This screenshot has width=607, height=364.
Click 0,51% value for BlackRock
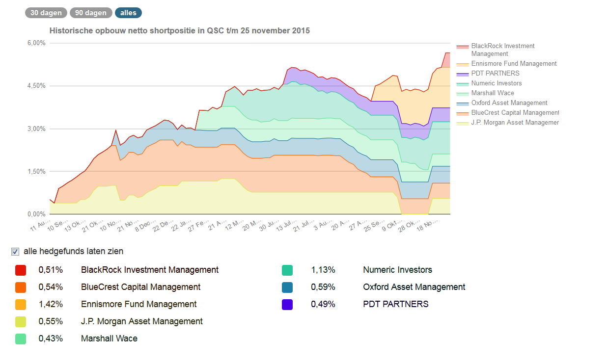tap(51, 270)
